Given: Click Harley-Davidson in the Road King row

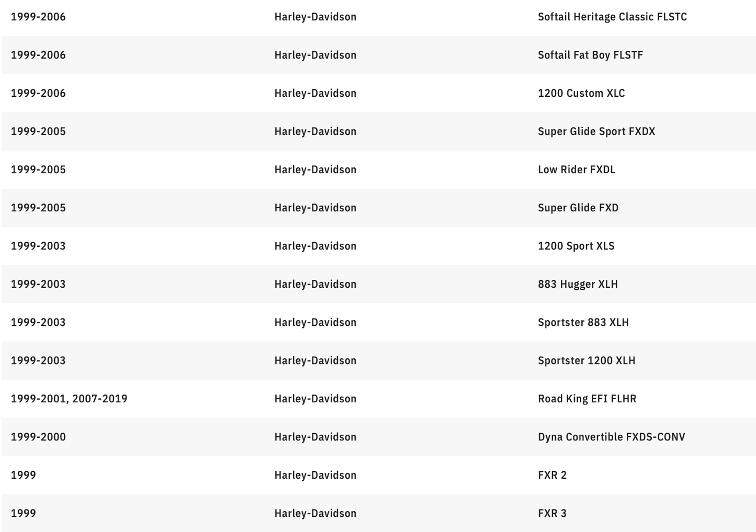Looking at the screenshot, I should 315,399.
